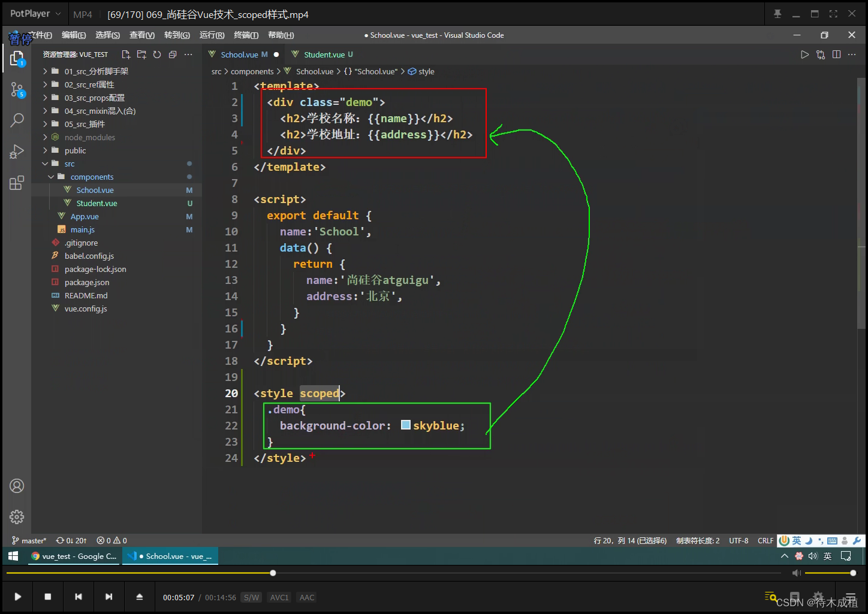Screen dimensions: 868x614
Task: Click the skyblue color swatch on line 22
Action: point(406,425)
